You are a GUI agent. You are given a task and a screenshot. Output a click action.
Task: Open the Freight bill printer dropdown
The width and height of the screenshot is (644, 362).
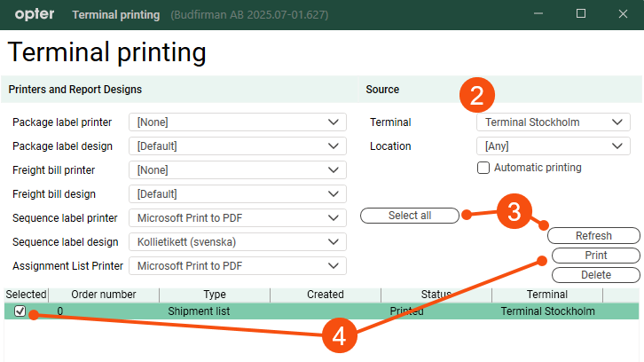click(x=237, y=170)
